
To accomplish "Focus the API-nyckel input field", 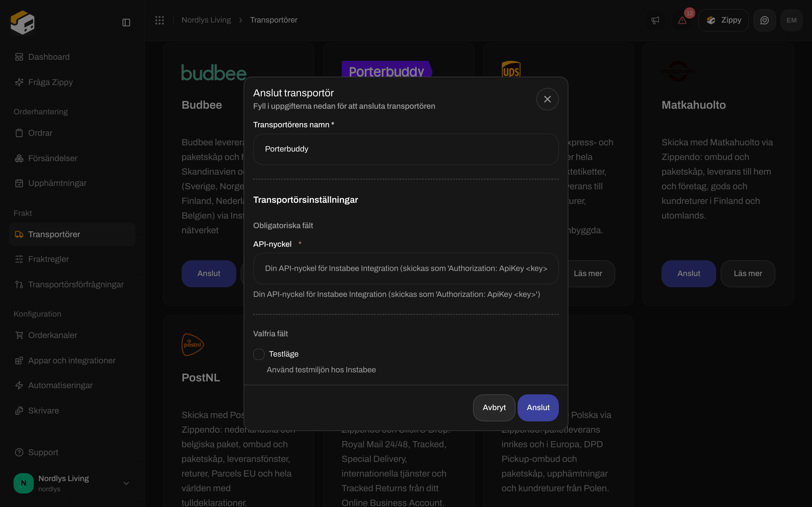I will coord(406,269).
